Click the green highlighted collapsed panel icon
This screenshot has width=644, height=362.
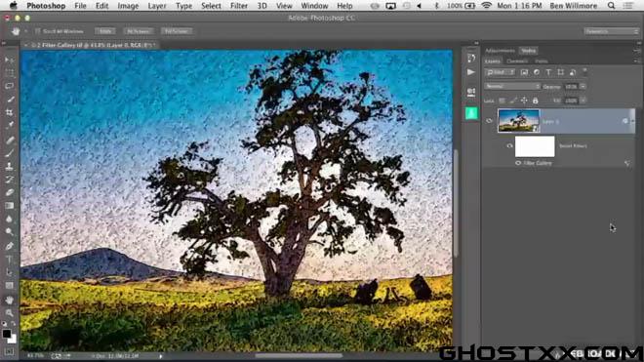471,113
